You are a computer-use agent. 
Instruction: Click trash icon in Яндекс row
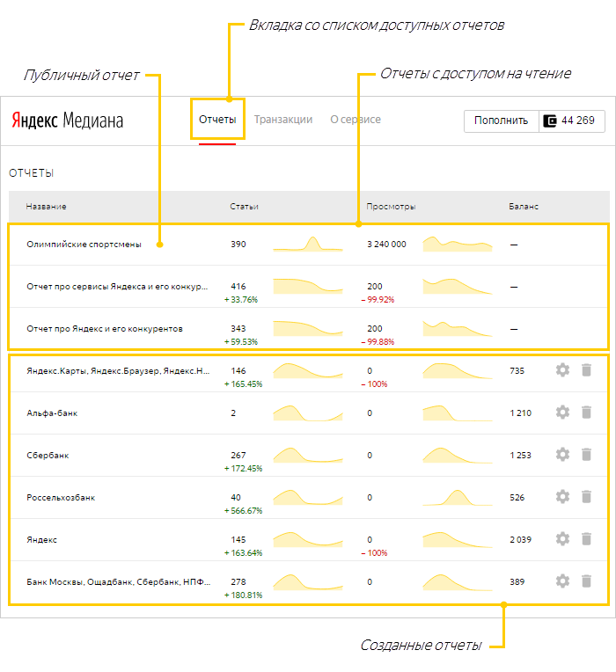click(x=586, y=538)
